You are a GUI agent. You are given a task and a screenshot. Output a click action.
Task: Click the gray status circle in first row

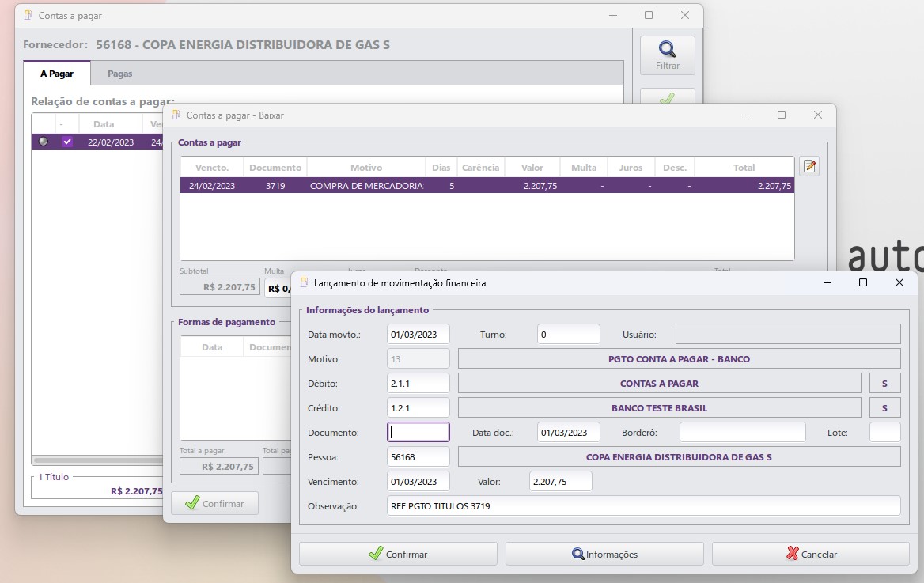point(44,142)
